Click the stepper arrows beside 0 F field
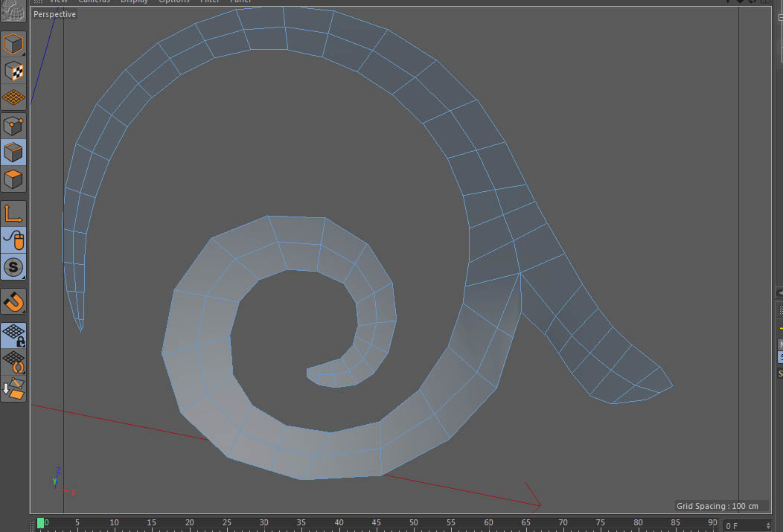 [768, 526]
